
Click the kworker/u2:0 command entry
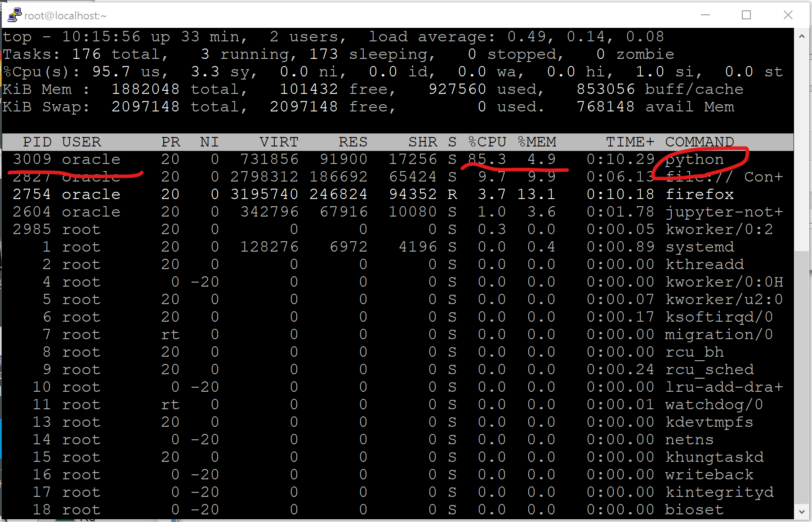pyautogui.click(x=724, y=299)
